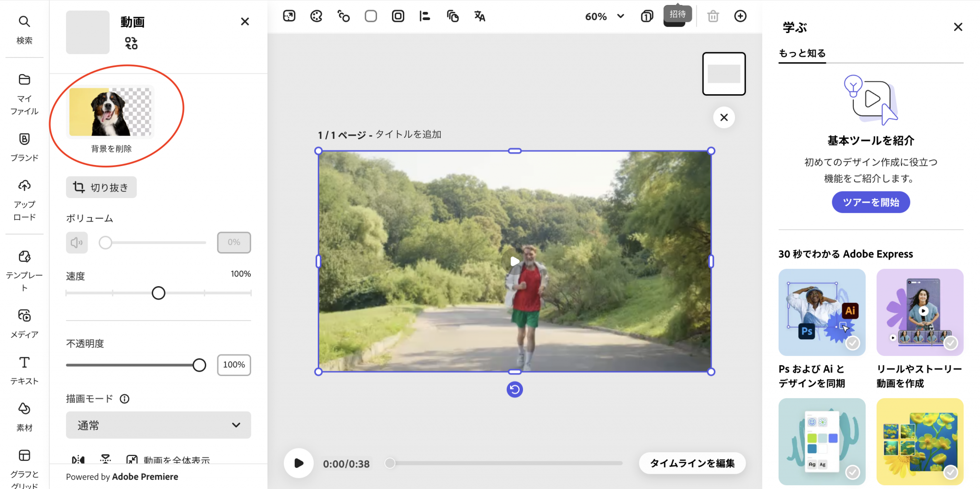
Task: Click the 速度 speed slider handle
Action: 158,293
